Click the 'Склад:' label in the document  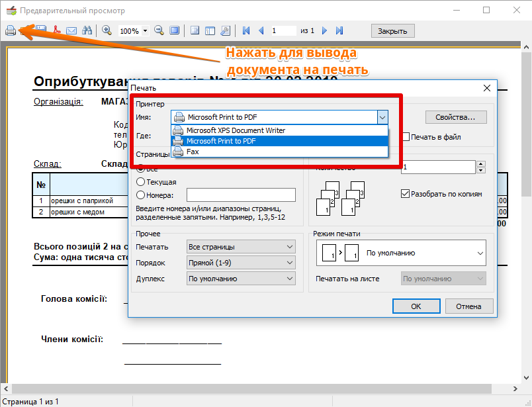(48, 163)
